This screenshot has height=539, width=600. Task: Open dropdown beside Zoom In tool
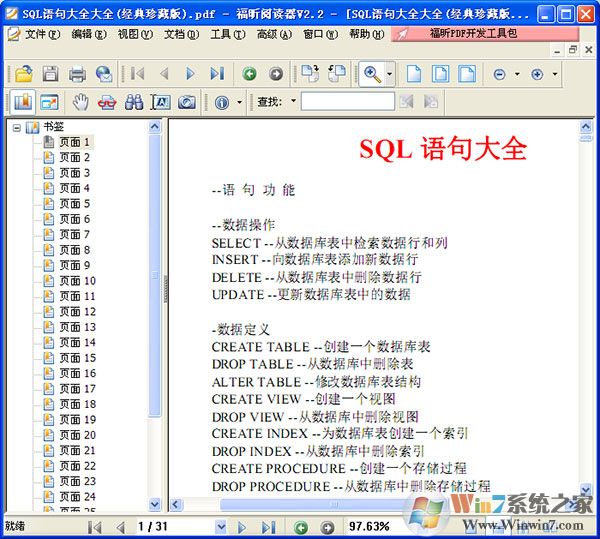[390, 73]
